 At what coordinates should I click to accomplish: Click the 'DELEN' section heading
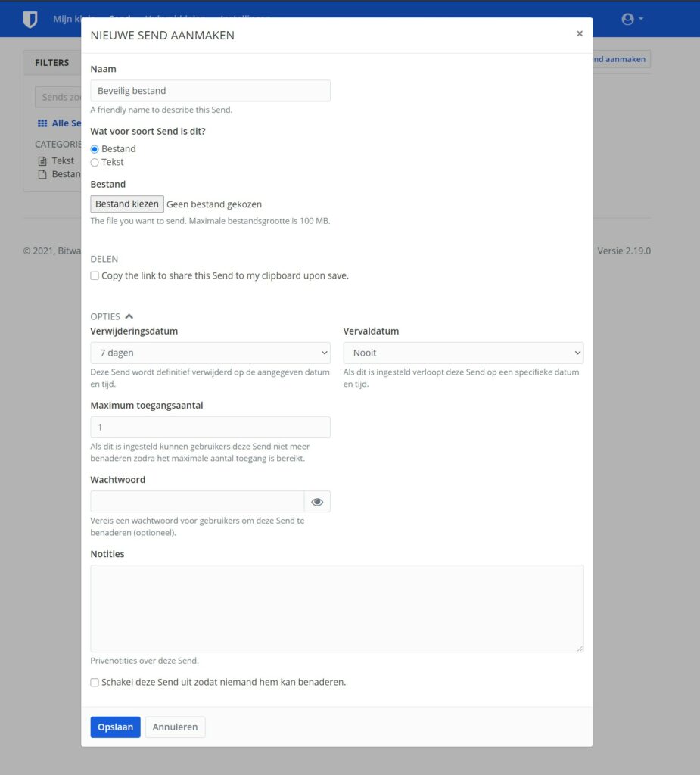coord(104,259)
